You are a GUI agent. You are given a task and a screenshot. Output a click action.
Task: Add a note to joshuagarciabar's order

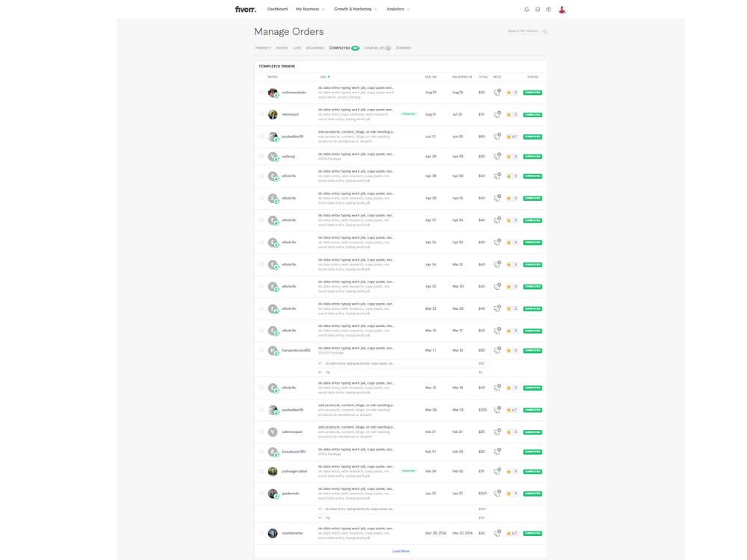point(497,471)
